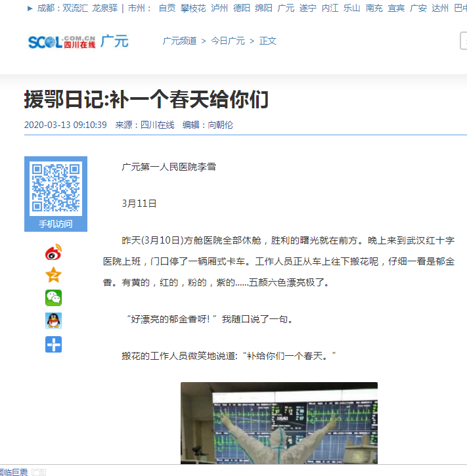Click the QZone star share icon

(53, 275)
